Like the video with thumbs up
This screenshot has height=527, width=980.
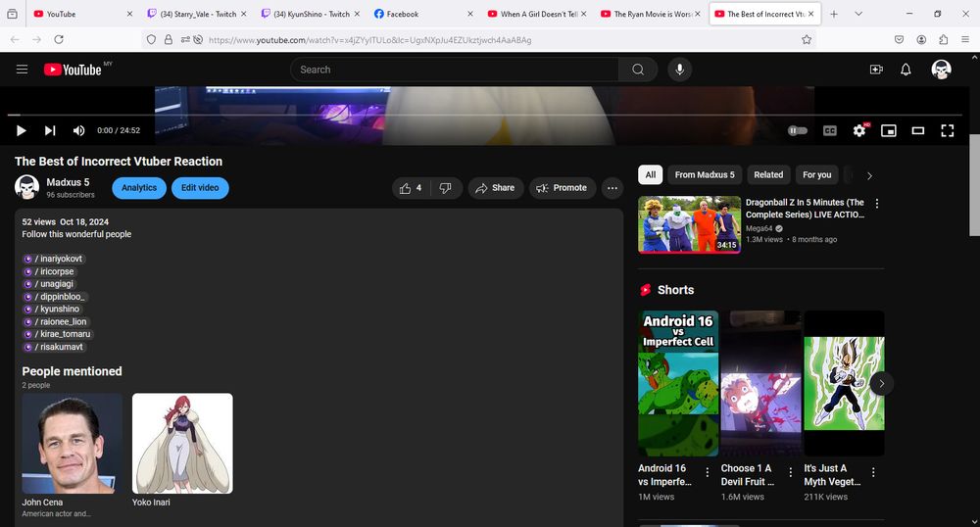(x=411, y=188)
